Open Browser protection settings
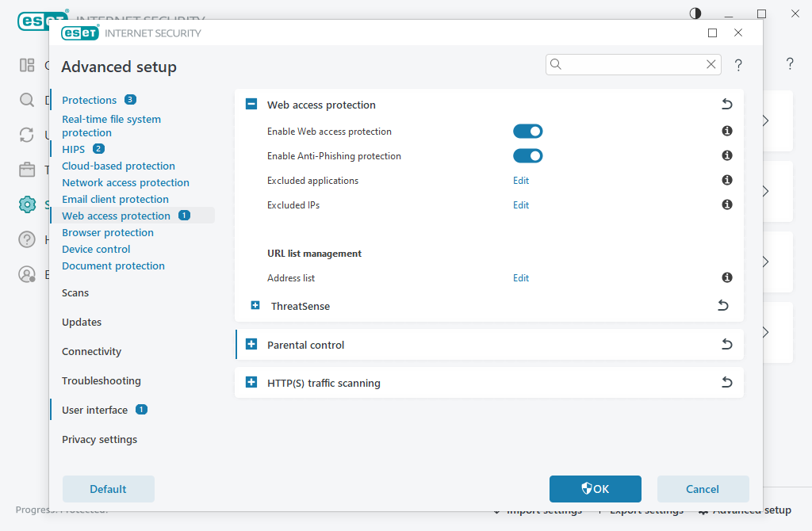This screenshot has height=531, width=812. coord(108,232)
